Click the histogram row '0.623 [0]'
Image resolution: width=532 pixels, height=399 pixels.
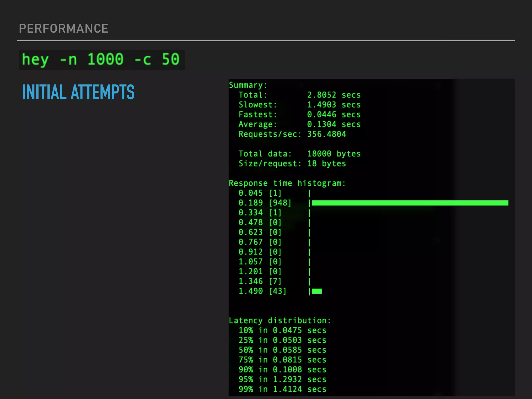275,232
